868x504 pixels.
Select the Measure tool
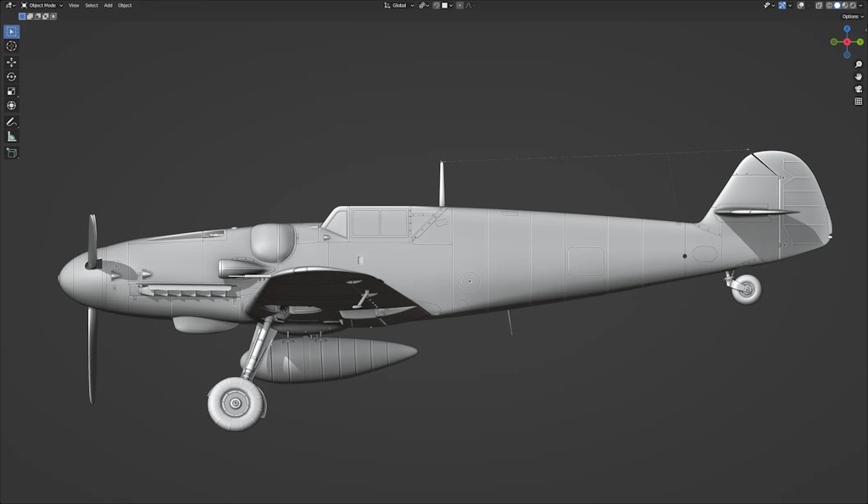(11, 136)
